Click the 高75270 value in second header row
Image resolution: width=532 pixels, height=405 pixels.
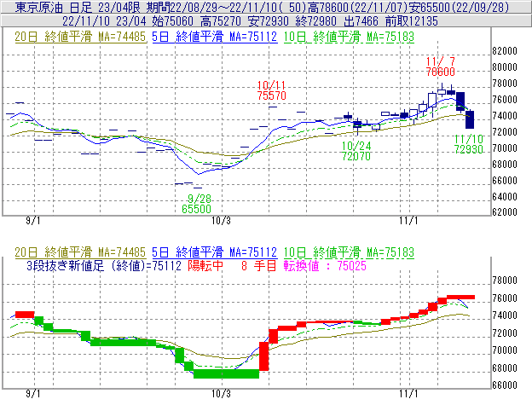click(221, 21)
